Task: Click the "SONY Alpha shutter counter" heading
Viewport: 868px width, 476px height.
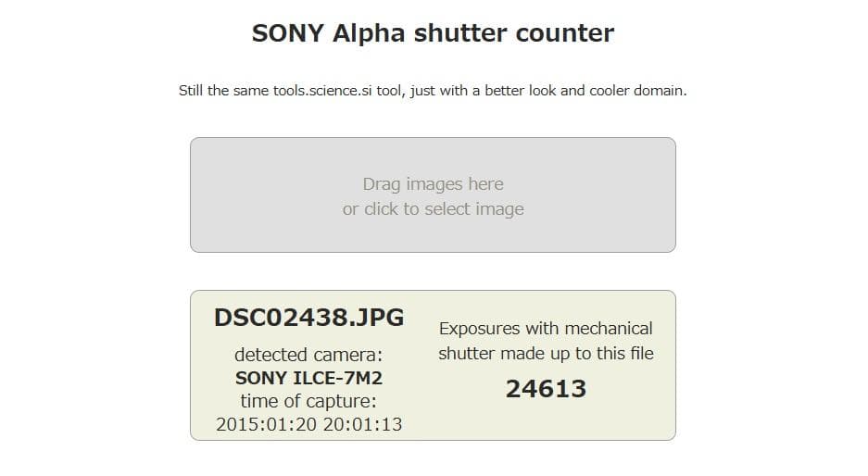Action: coord(433,33)
